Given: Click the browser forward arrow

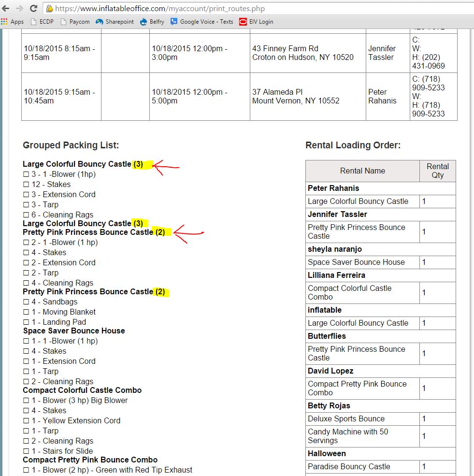Looking at the screenshot, I should coord(19,8).
